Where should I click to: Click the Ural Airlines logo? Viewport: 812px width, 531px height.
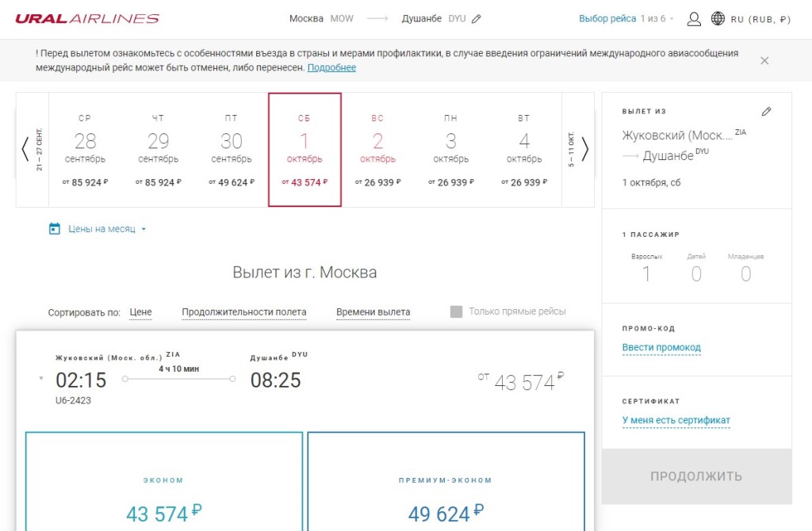(87, 19)
